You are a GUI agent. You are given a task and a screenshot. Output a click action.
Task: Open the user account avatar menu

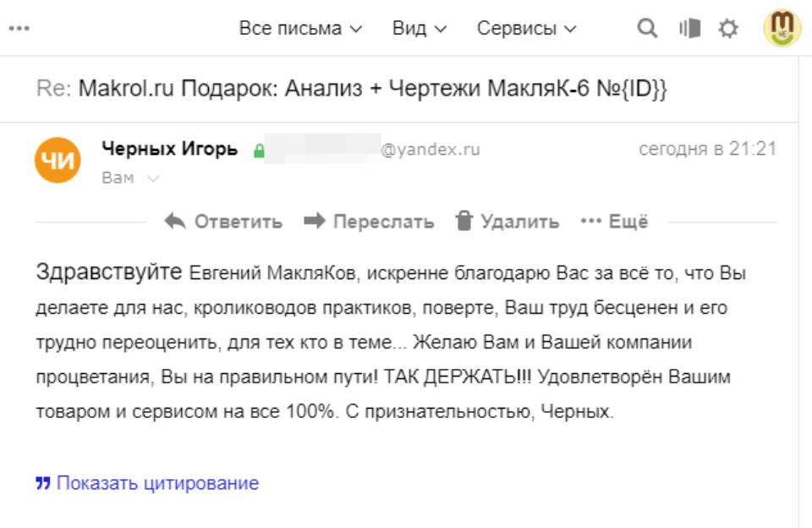coord(782,28)
